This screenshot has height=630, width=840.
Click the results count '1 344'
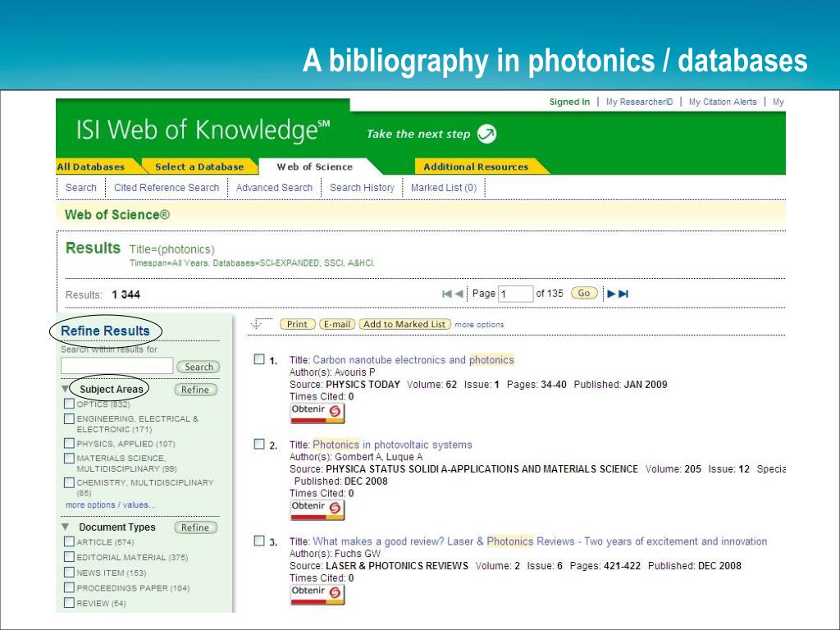tap(126, 294)
